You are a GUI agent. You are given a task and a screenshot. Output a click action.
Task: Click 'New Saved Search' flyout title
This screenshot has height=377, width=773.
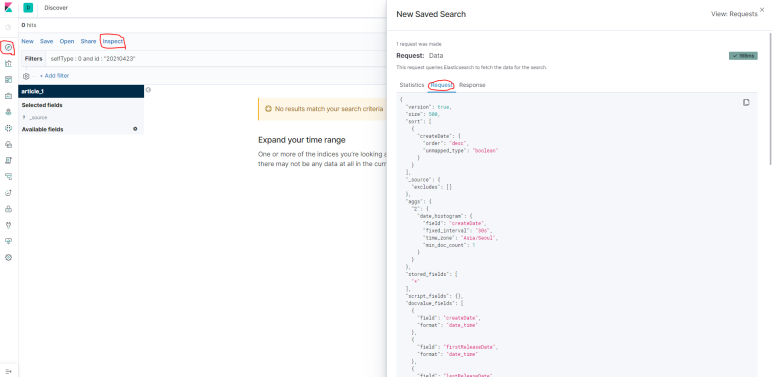[431, 14]
